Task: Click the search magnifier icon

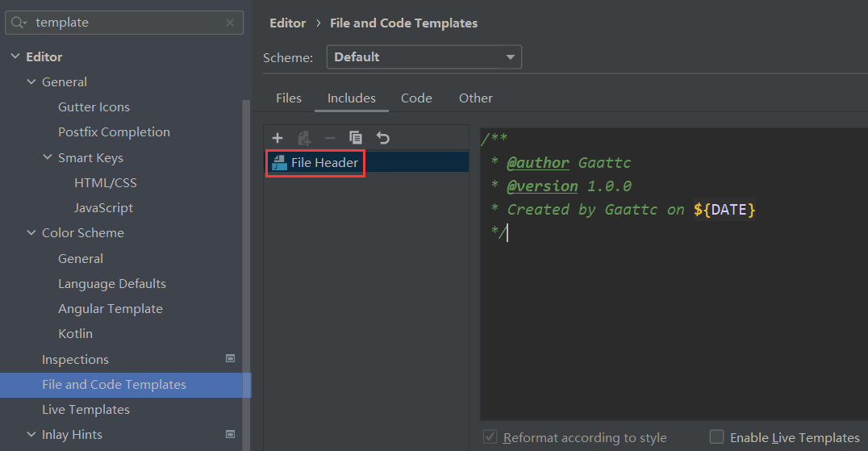Action: (x=19, y=23)
